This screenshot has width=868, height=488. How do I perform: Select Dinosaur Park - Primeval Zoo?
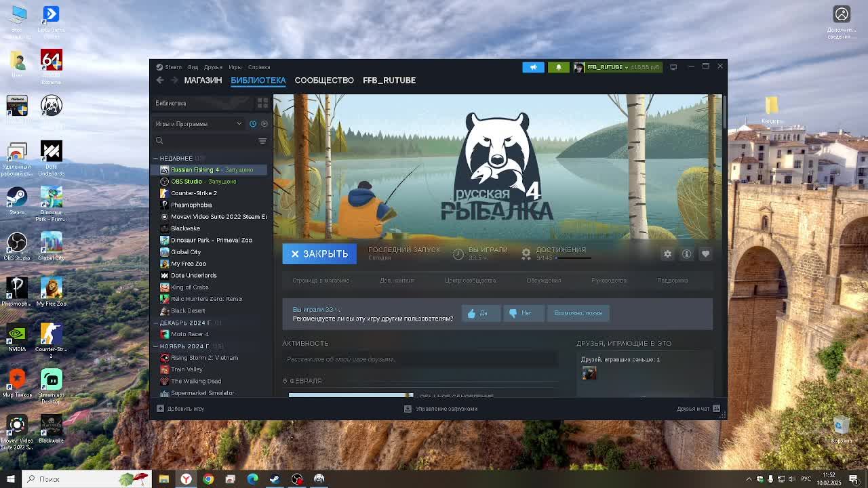pos(210,240)
